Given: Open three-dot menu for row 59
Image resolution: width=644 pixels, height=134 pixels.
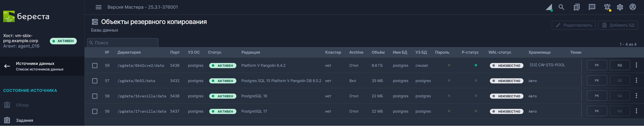Looking at the screenshot, I should 636,65.
